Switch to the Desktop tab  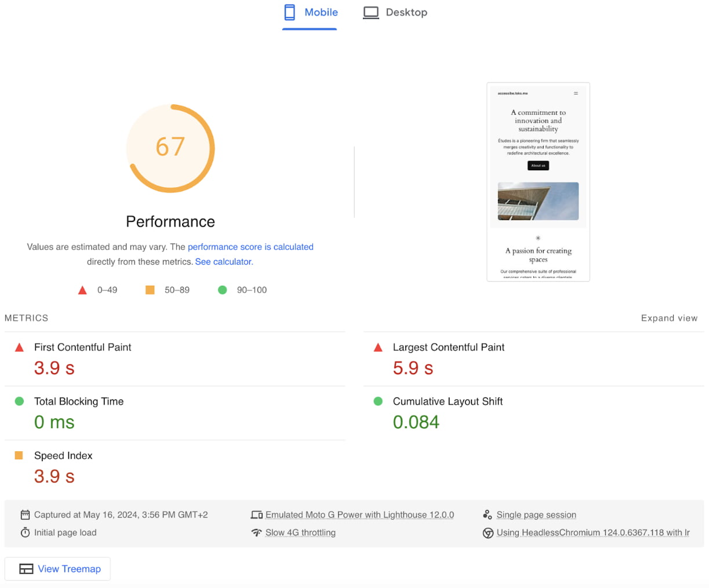(406, 12)
